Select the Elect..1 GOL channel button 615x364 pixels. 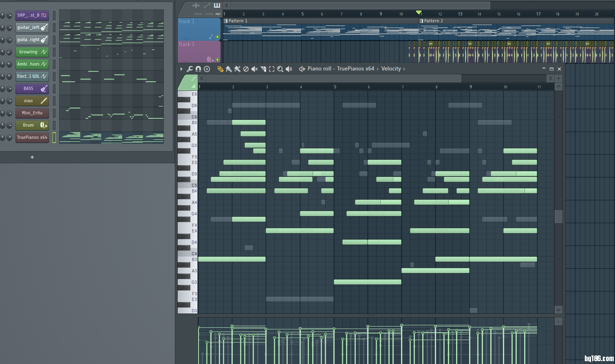(32, 77)
